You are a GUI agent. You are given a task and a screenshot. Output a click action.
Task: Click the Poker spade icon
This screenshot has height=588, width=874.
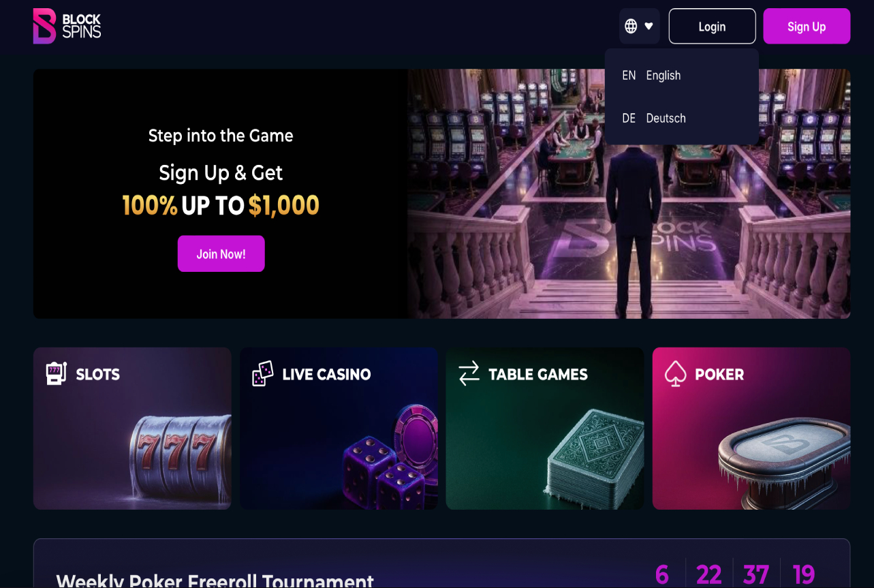675,373
